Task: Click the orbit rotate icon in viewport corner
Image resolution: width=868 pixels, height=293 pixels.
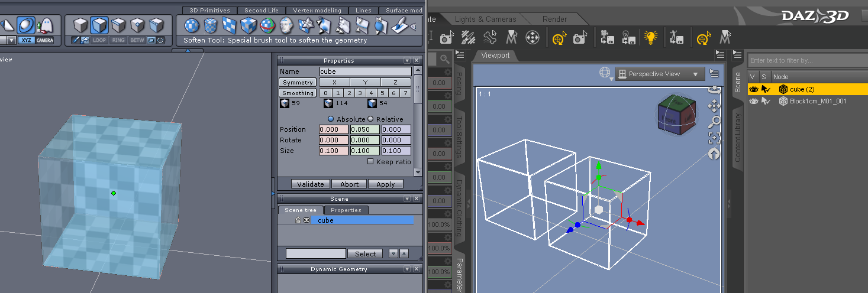Action: pyautogui.click(x=715, y=90)
